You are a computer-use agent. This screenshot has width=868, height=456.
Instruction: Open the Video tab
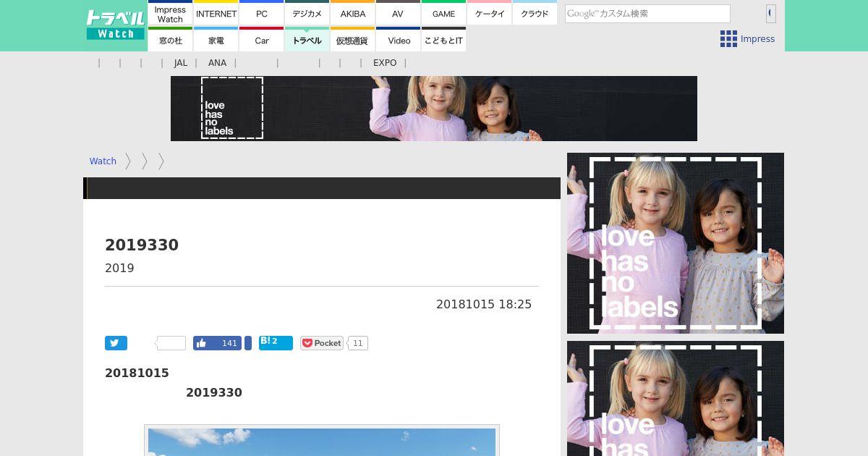(x=398, y=40)
